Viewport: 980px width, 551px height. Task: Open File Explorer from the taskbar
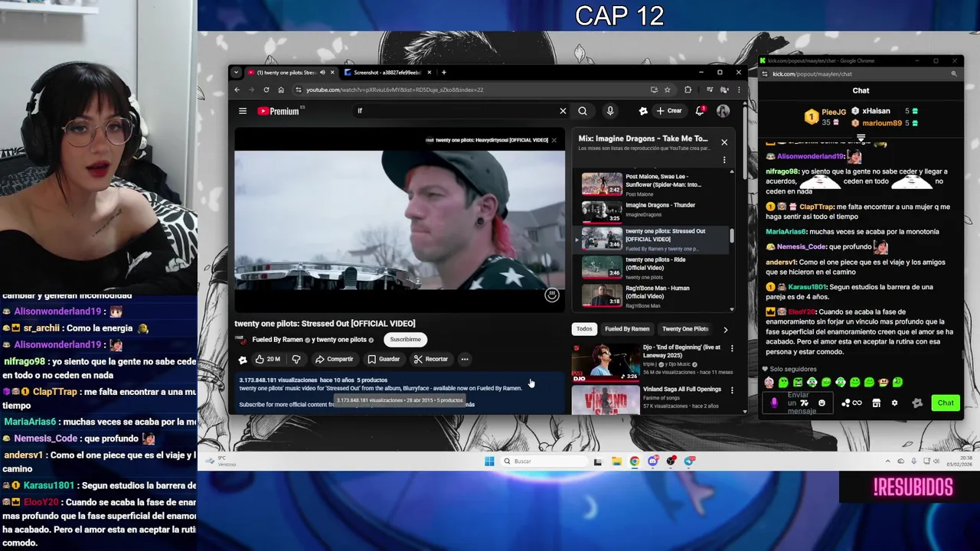point(616,461)
